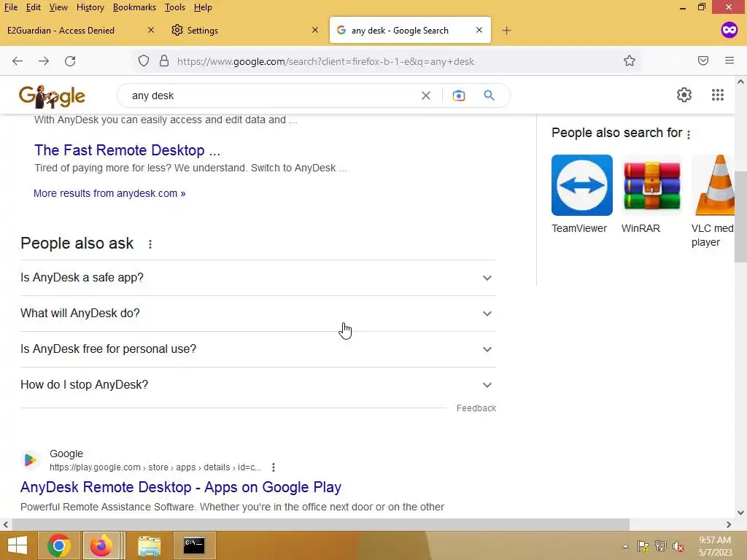Open options beside People also ask
This screenshot has height=560, width=747.
click(150, 244)
